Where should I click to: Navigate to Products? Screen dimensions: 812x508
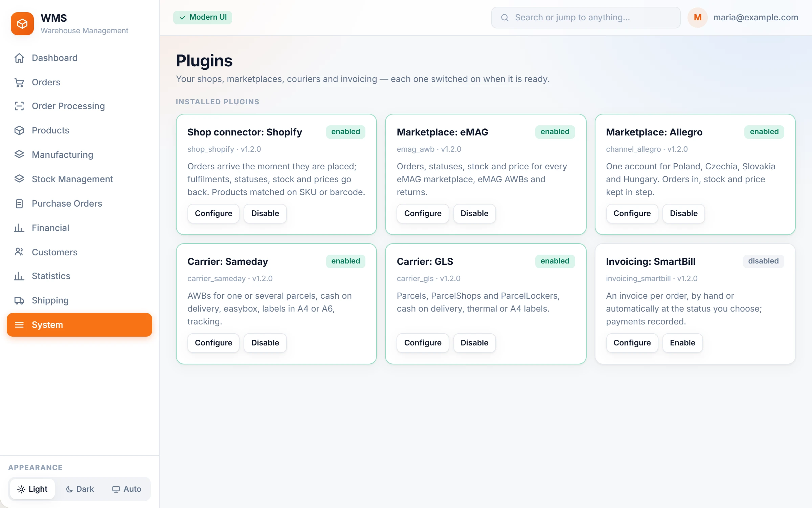[80, 130]
